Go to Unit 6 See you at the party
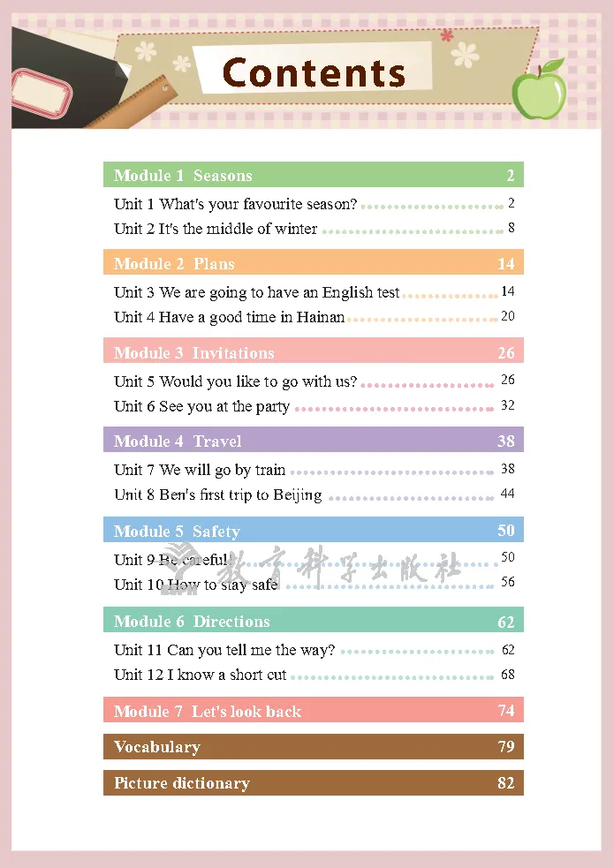The image size is (614, 868). (x=202, y=406)
